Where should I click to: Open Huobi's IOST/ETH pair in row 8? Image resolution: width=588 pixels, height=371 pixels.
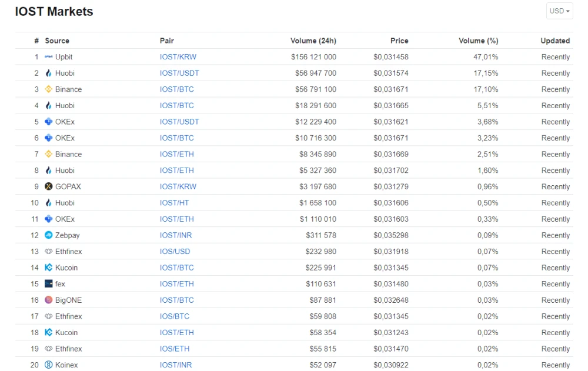pos(176,171)
